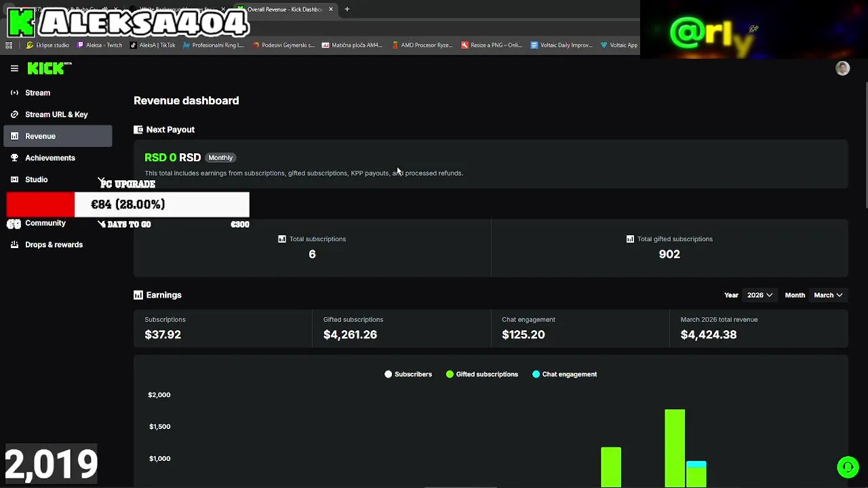Image resolution: width=868 pixels, height=488 pixels.
Task: Click the Earnings section icon
Action: click(x=138, y=295)
